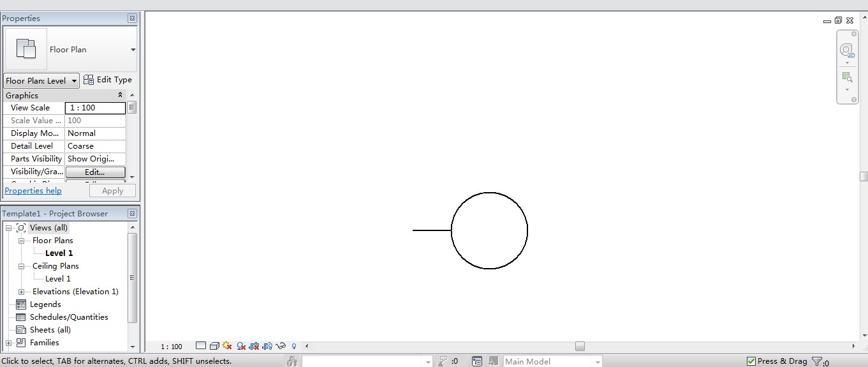Expand the Elevations (Elevation 1) node

point(21,292)
